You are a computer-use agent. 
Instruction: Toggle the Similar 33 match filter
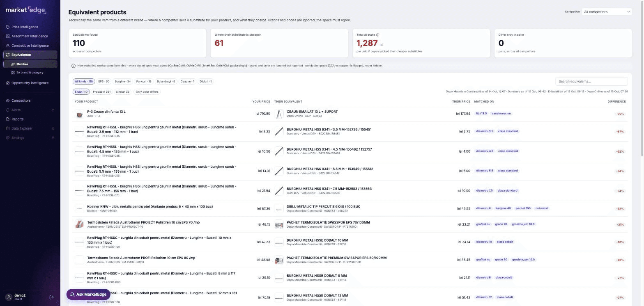coord(123,92)
